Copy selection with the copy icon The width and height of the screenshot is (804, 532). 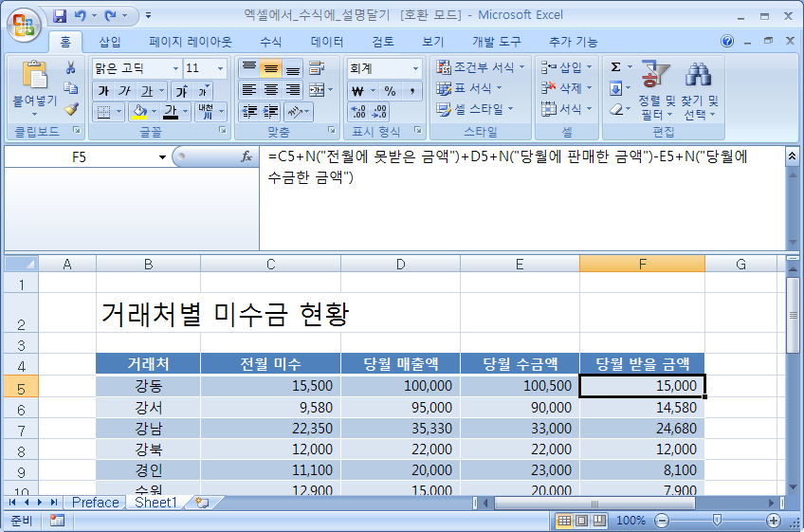coord(71,88)
